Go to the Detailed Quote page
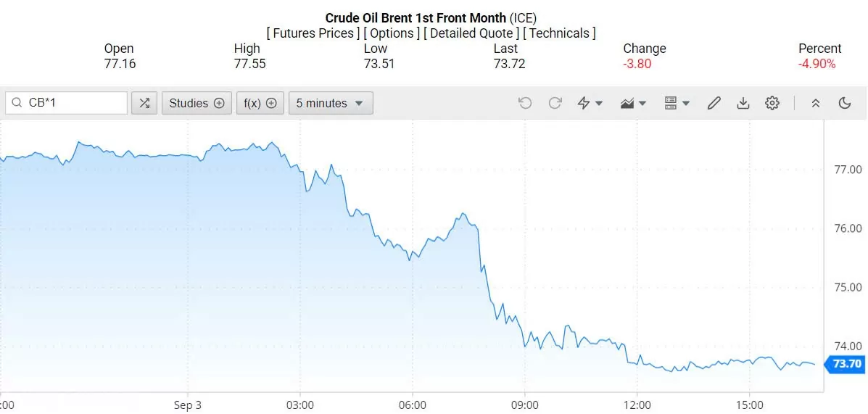The width and height of the screenshot is (868, 414). tap(471, 33)
